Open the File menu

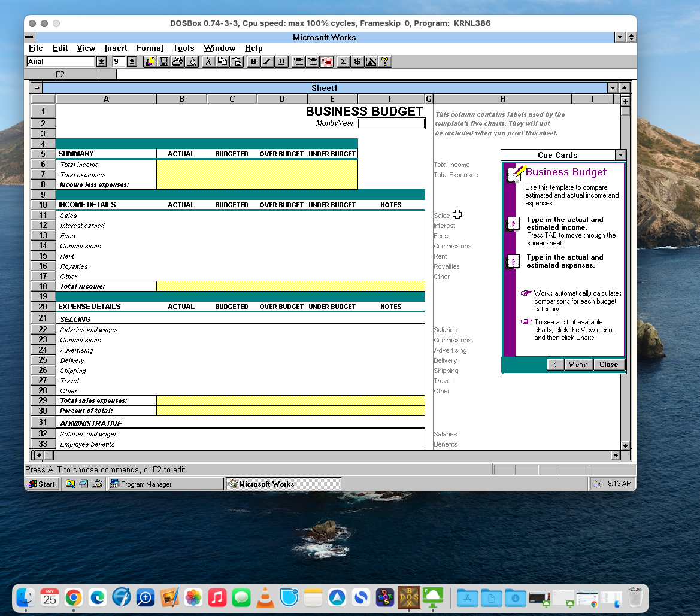pyautogui.click(x=36, y=48)
